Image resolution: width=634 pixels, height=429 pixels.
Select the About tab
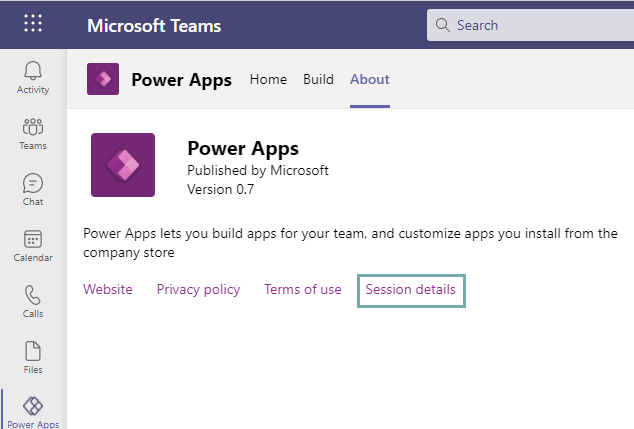[370, 79]
